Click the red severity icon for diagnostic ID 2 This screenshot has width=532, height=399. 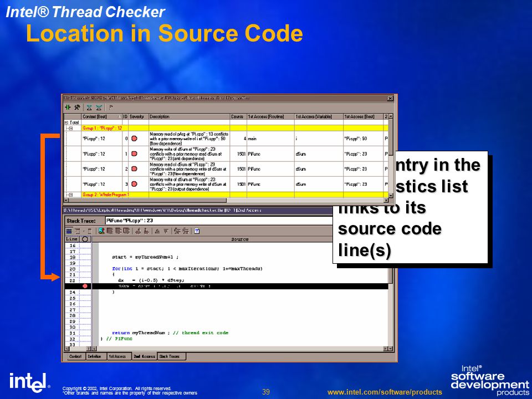134,168
